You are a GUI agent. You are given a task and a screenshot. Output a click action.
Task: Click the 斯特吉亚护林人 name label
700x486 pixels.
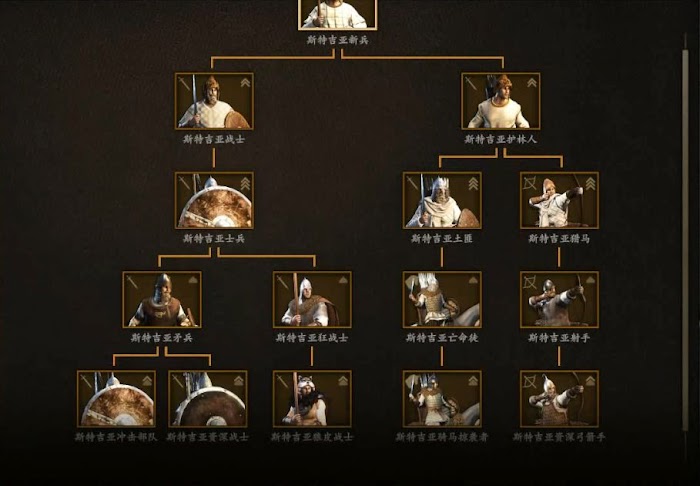click(500, 140)
